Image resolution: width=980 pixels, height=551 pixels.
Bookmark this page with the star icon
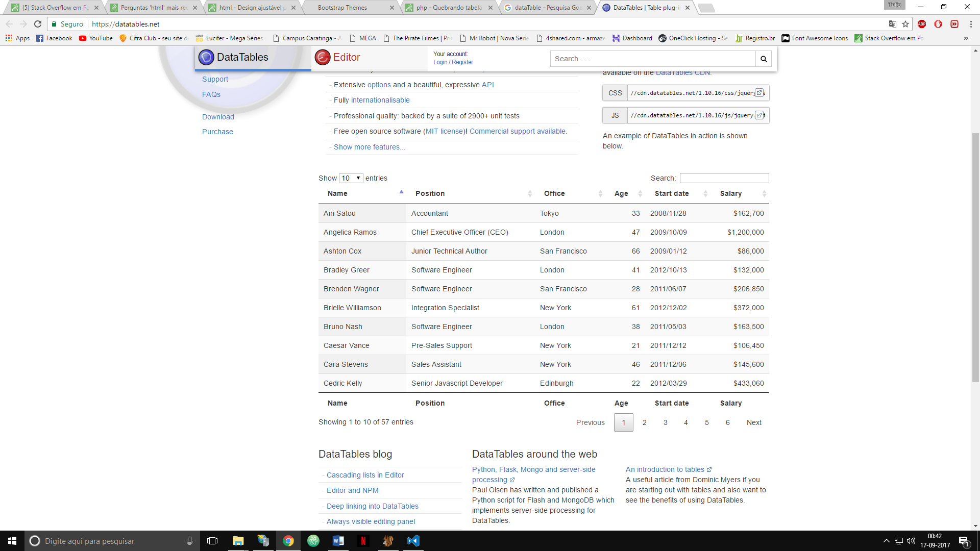pos(905,24)
